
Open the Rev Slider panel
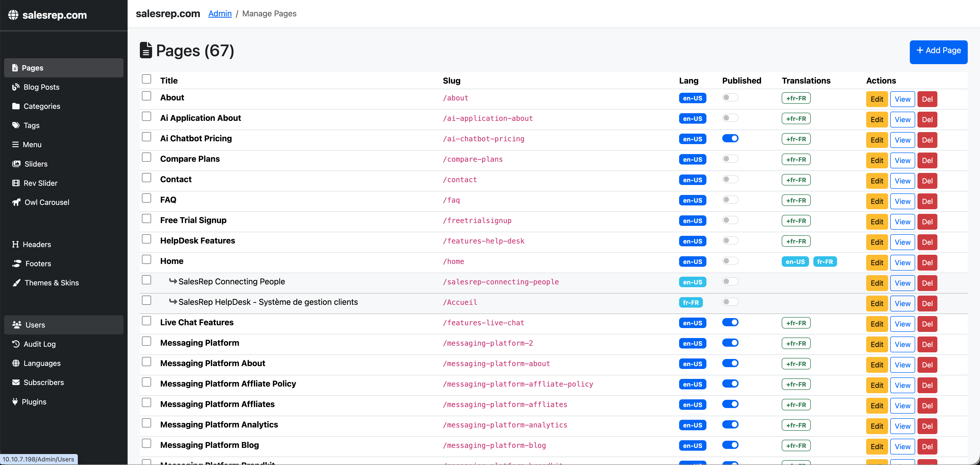[41, 183]
